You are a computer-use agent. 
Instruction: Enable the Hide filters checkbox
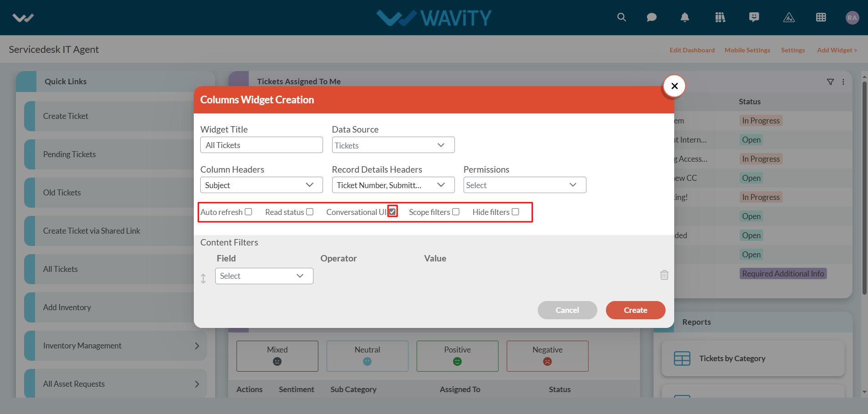515,212
